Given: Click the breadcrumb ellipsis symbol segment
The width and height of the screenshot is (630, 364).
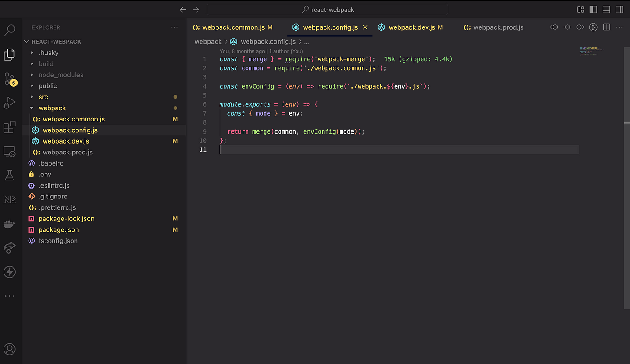Looking at the screenshot, I should coord(306,41).
